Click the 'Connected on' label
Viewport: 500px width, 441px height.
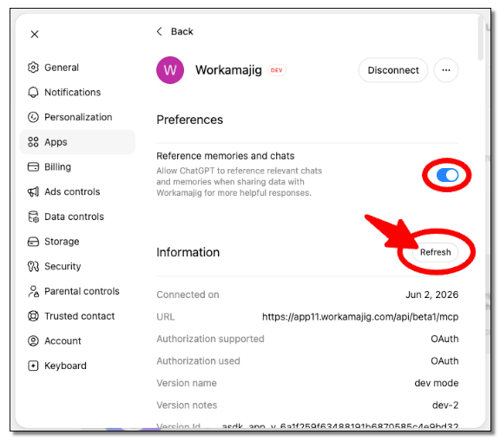[x=188, y=295]
